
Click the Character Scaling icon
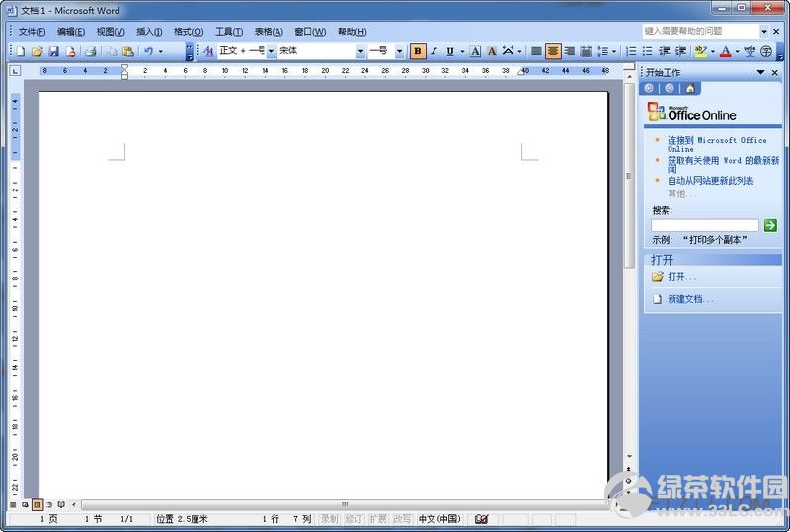point(508,51)
